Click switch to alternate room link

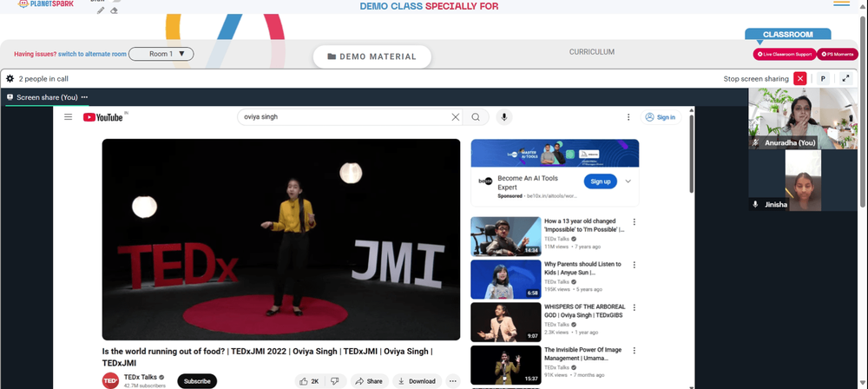pyautogui.click(x=92, y=54)
